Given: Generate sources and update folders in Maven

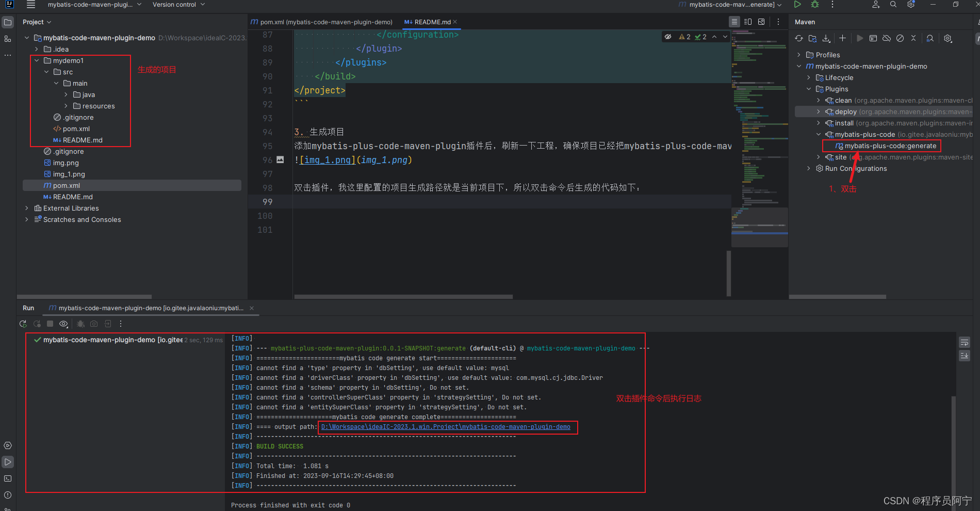Looking at the screenshot, I should coord(812,38).
